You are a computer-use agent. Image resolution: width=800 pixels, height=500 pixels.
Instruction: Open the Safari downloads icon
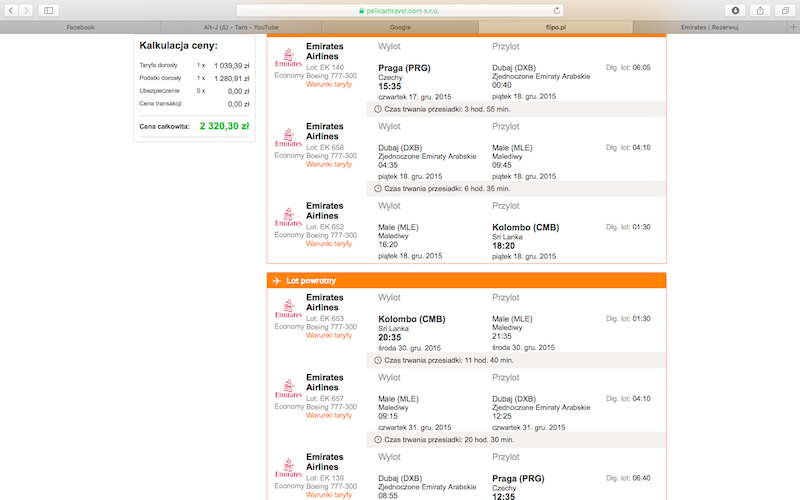(735, 10)
